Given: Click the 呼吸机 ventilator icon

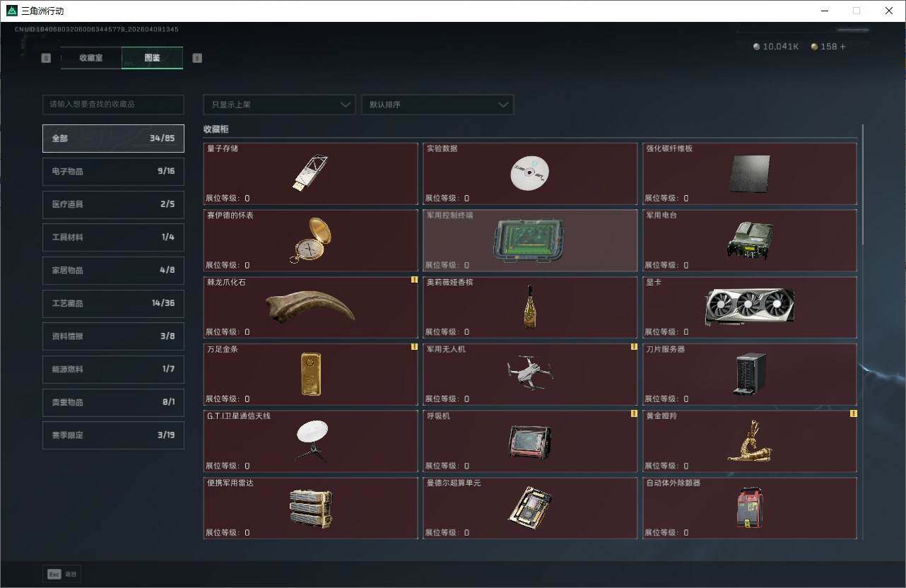Looking at the screenshot, I should coord(529,441).
